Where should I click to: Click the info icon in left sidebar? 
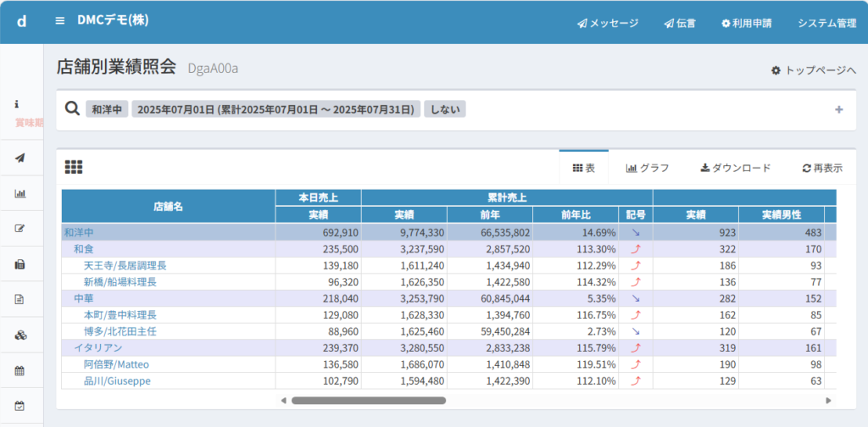click(x=17, y=103)
